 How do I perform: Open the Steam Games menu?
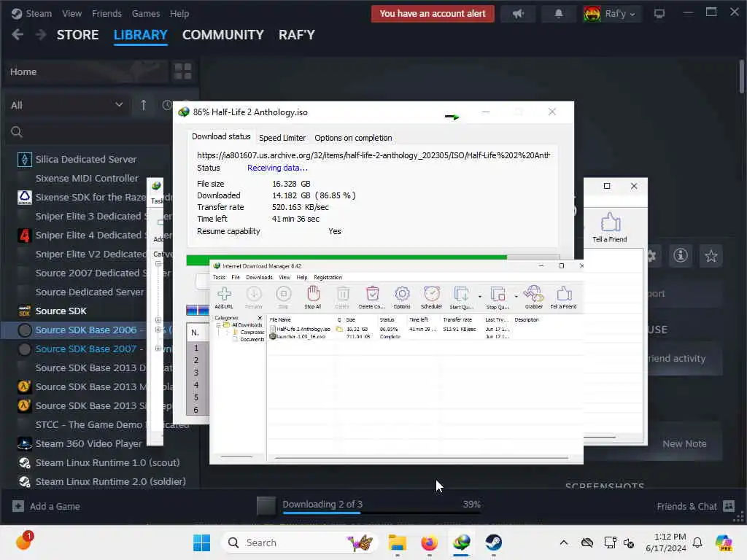point(146,14)
